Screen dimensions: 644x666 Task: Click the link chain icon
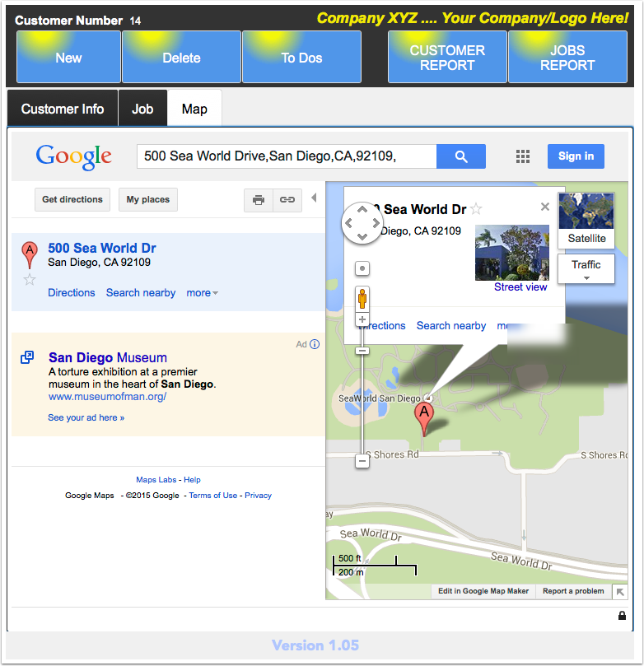pos(287,199)
